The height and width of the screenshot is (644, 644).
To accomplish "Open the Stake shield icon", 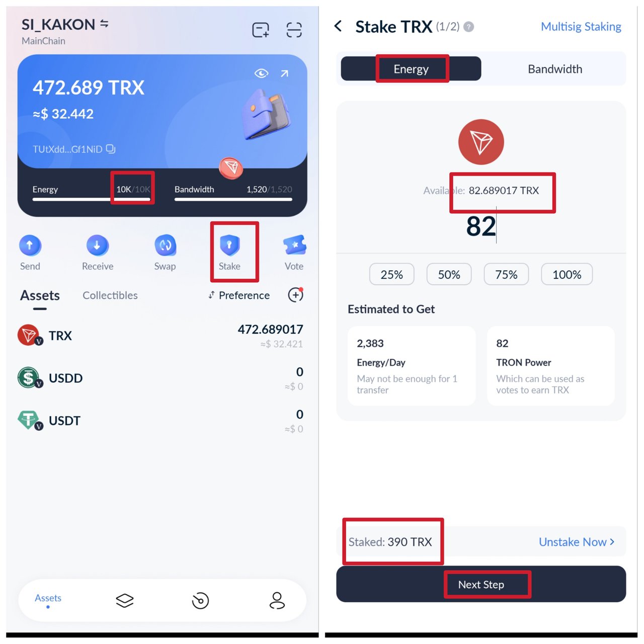I will (x=229, y=246).
